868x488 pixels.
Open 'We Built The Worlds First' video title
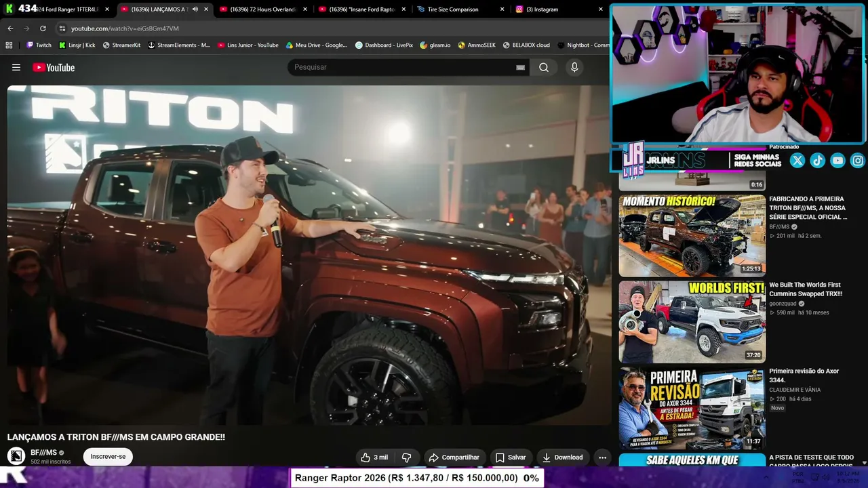[x=806, y=289]
